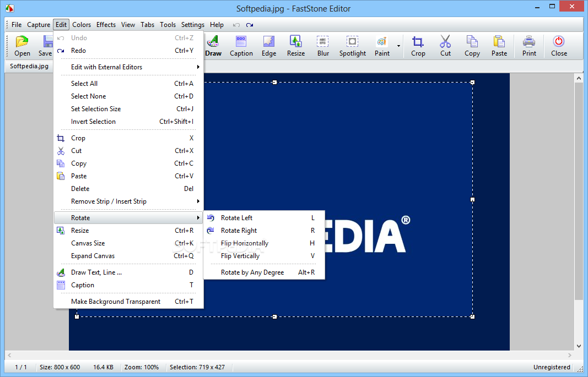The height and width of the screenshot is (377, 588).
Task: Open the Effects menu
Action: point(106,25)
